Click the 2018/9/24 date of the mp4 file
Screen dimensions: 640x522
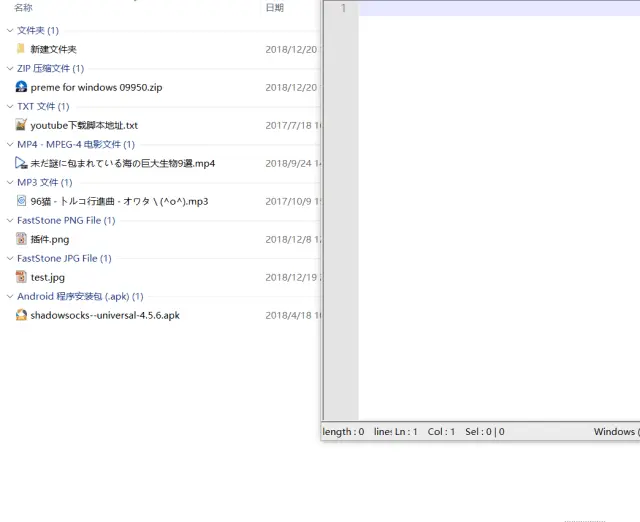pos(293,163)
